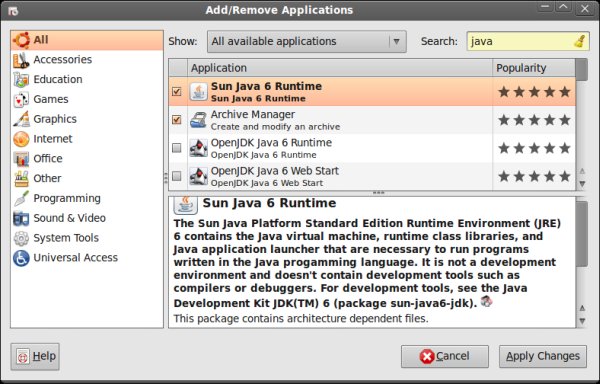Screen dimensions: 600x384
Task: Select the Programming trowel icon
Action: (x=21, y=199)
